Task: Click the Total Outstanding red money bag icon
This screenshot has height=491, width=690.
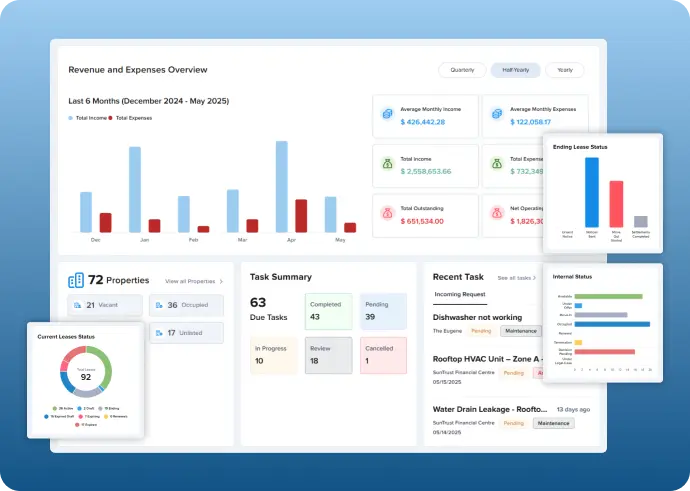Action: tap(387, 213)
